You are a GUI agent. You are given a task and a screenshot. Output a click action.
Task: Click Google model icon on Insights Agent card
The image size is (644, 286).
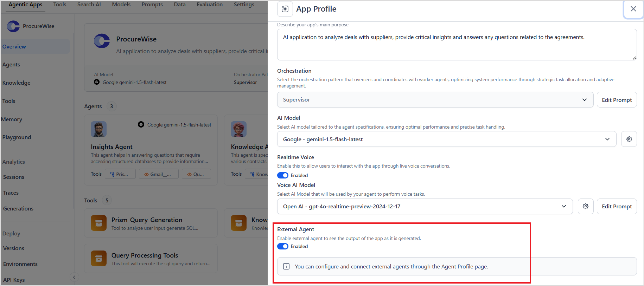[141, 124]
